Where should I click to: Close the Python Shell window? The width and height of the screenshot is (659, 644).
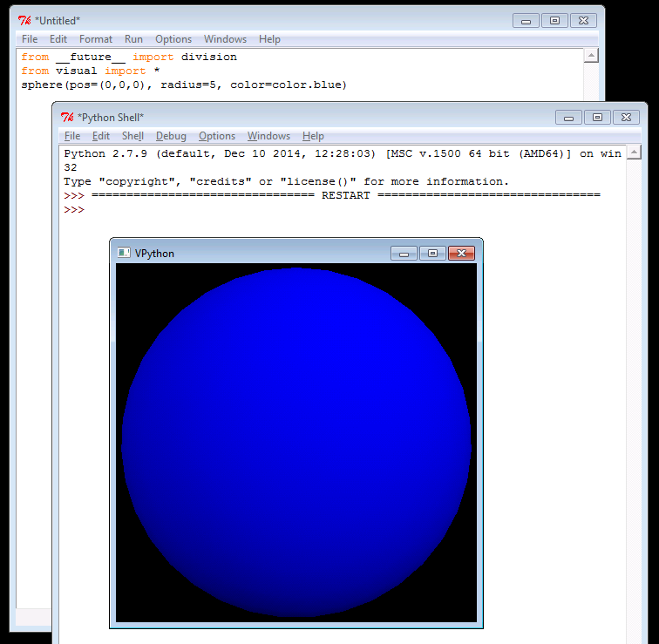(626, 118)
